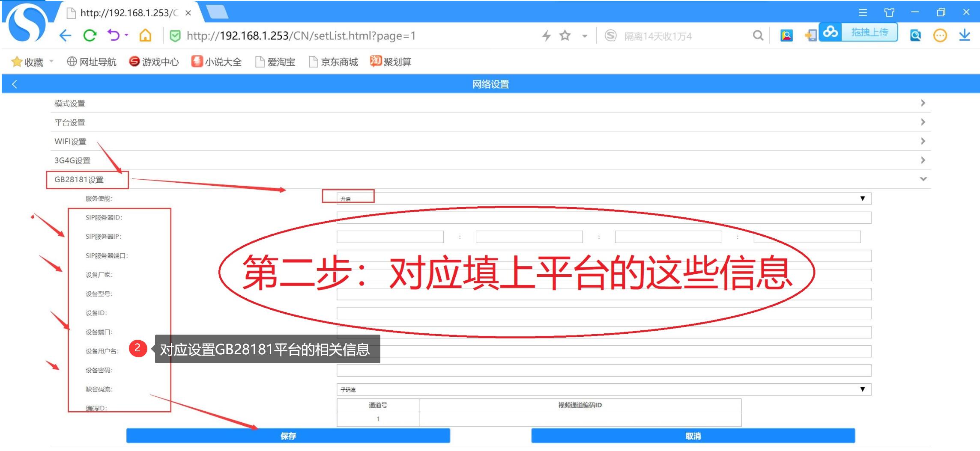Open the 游戏中心 bookmark
Screen dimensions: 980x451
click(154, 62)
